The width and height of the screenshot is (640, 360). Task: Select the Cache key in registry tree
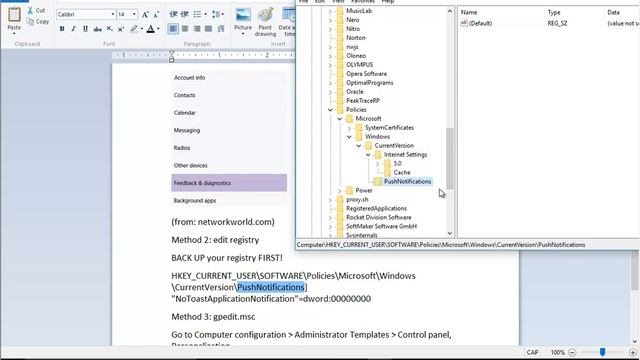pyautogui.click(x=402, y=173)
